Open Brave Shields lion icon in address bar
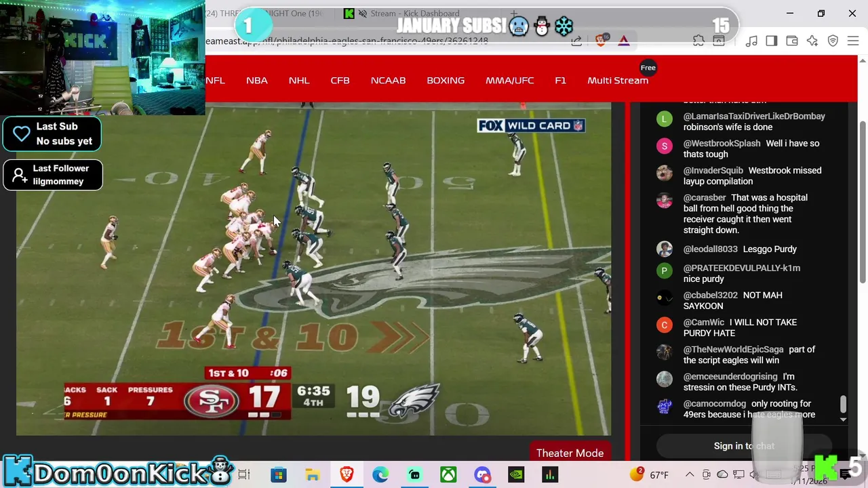Screen dimensions: 868x488 [600, 41]
